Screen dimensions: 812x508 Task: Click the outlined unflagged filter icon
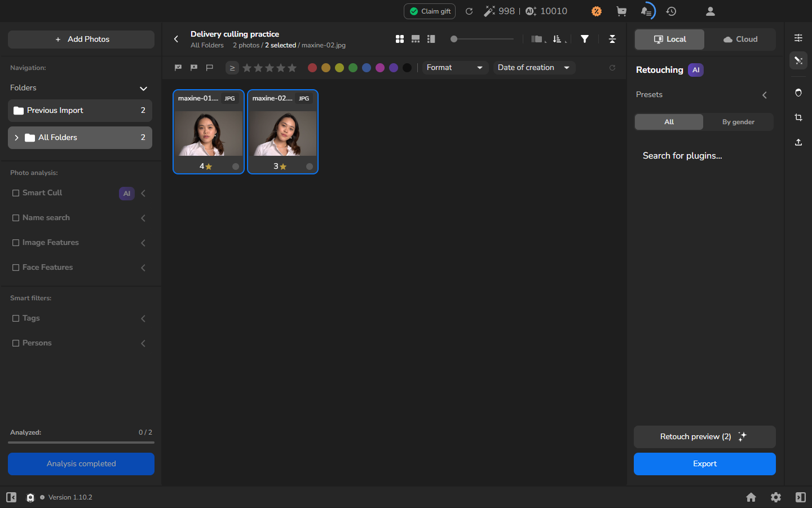[210, 68]
